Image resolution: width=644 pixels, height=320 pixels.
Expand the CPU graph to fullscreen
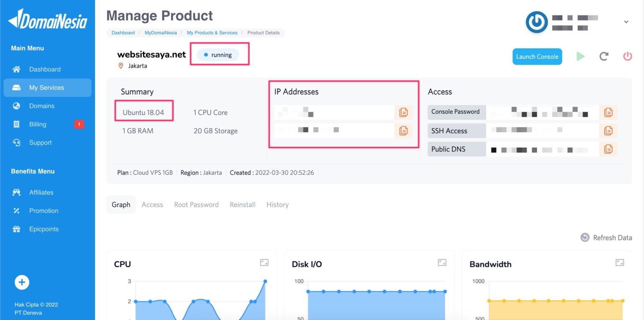(264, 262)
